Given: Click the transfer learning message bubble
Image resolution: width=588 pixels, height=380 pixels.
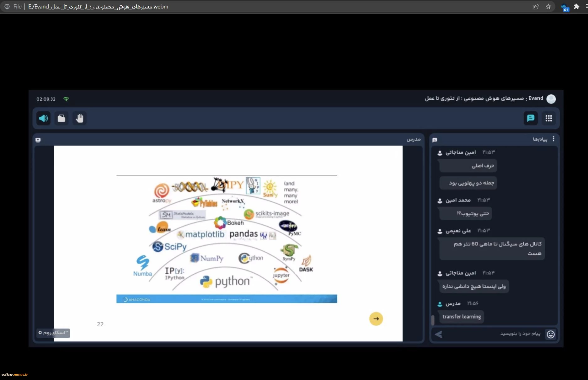Looking at the screenshot, I should click(462, 317).
